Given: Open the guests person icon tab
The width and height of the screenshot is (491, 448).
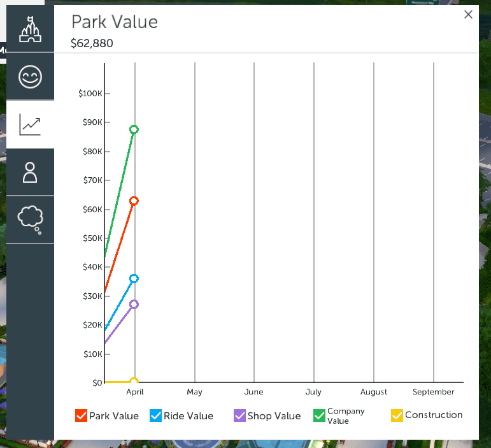Looking at the screenshot, I should (x=30, y=172).
